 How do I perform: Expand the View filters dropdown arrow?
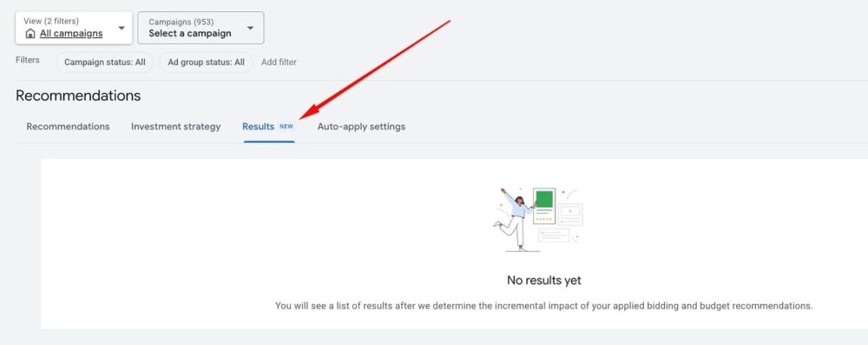[x=122, y=28]
